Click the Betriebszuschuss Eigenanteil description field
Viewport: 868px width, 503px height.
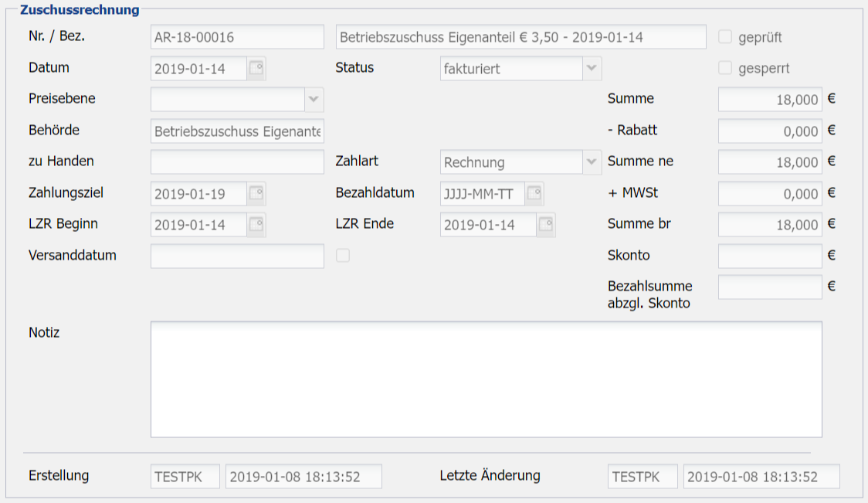coord(520,36)
